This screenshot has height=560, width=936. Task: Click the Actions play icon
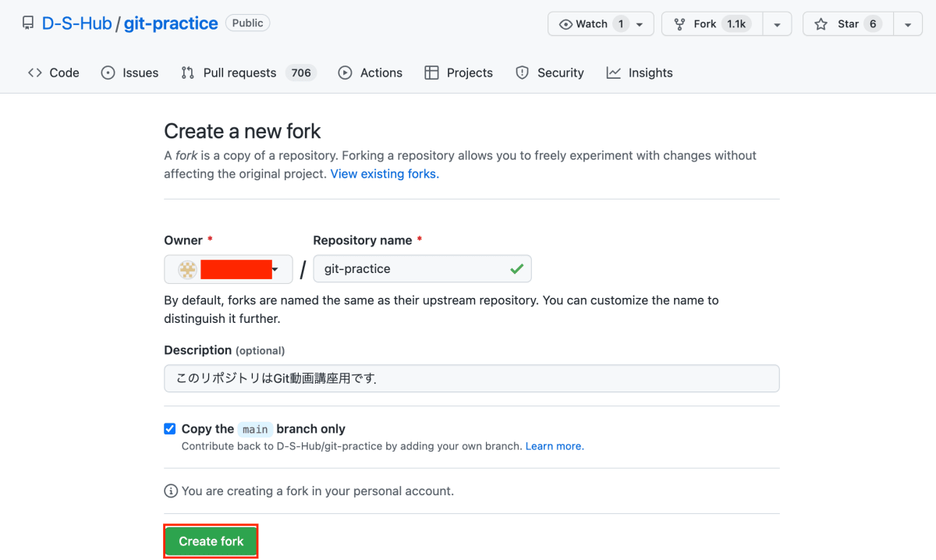(x=345, y=73)
